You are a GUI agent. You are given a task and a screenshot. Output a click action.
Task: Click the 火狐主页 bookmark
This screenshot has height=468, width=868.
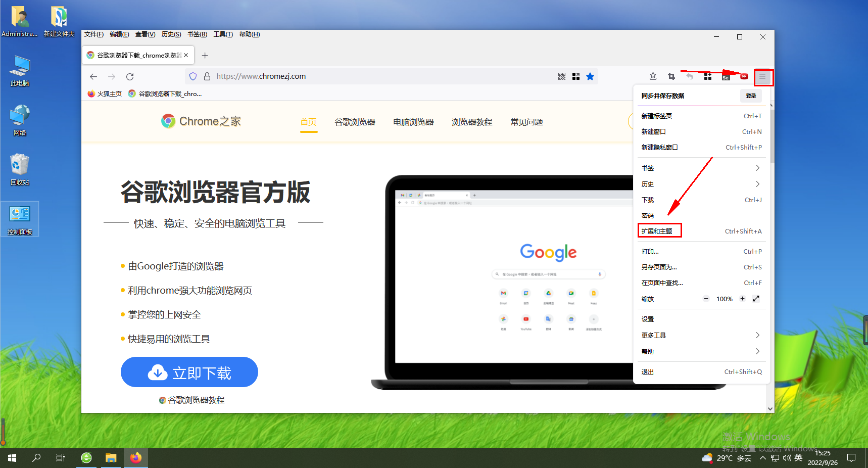tap(105, 93)
